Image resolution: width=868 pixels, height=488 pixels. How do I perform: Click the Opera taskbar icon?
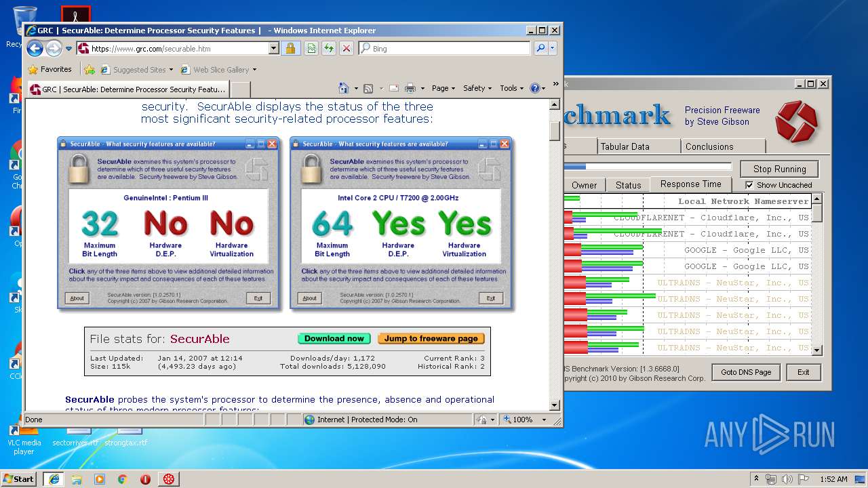click(x=145, y=479)
